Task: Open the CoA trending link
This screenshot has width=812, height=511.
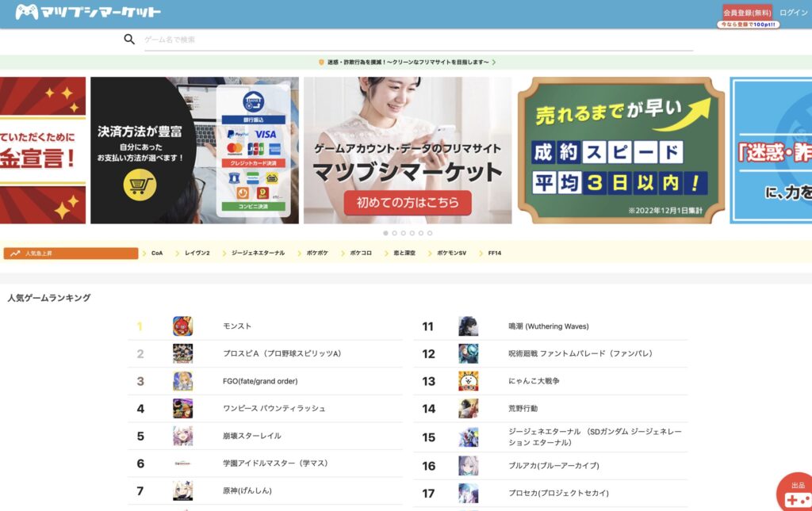Action: coord(157,254)
